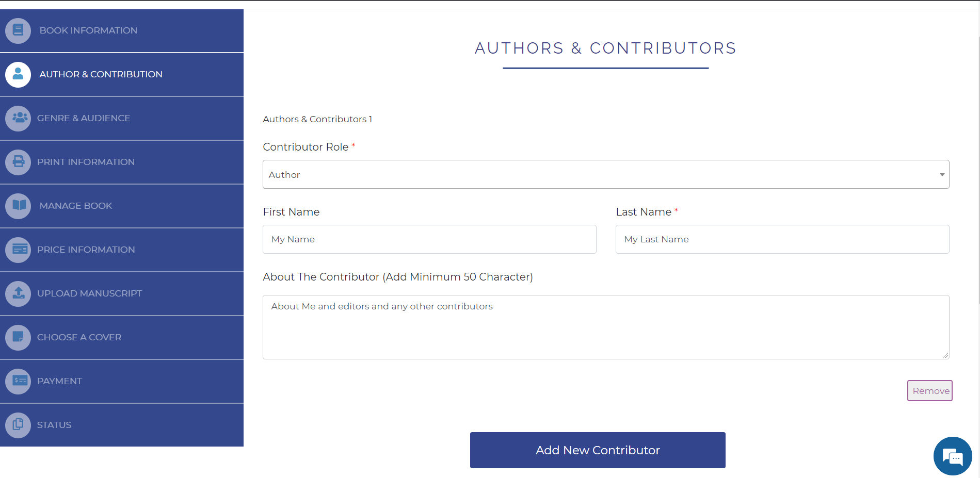The image size is (980, 478).
Task: Click the Payment money icon
Action: coord(18,381)
